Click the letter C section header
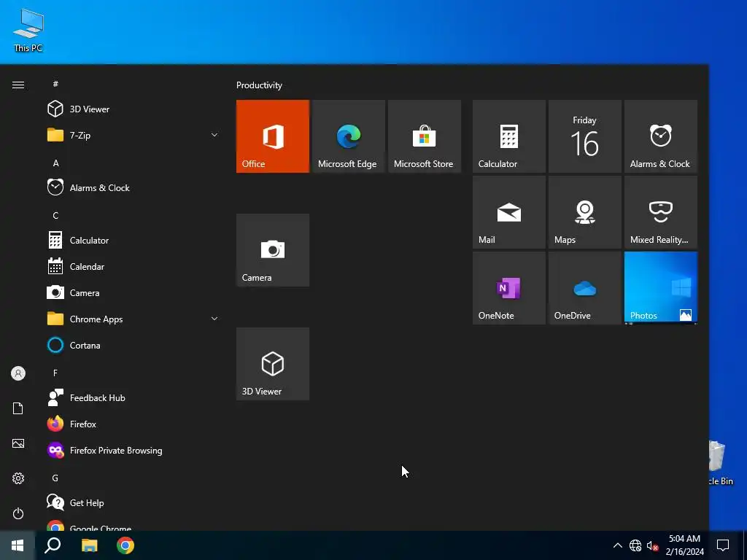The image size is (747, 560). point(55,215)
